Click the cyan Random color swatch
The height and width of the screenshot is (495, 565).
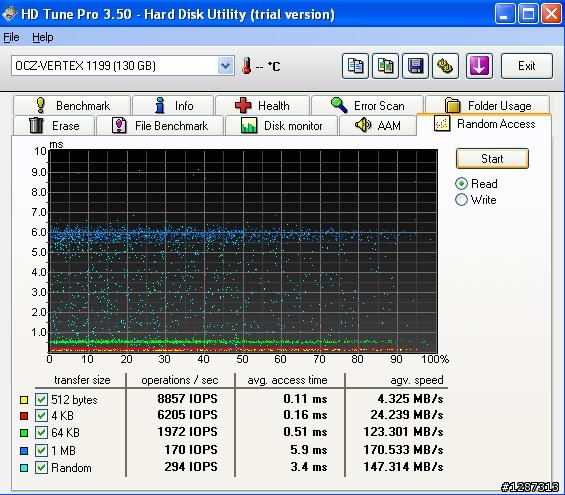coord(24,468)
